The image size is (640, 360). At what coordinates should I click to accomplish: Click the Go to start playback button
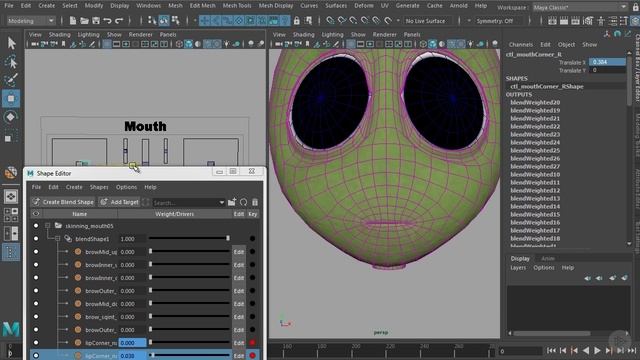(551, 351)
